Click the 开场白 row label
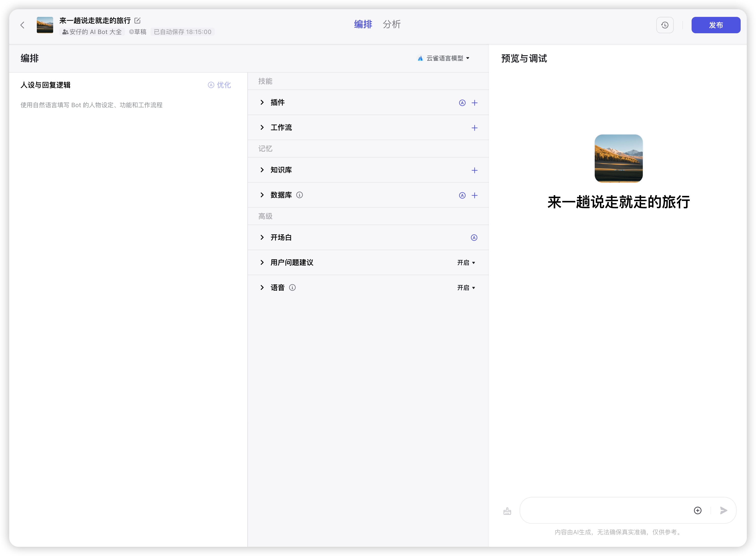Viewport: 756px width, 556px height. (x=281, y=237)
